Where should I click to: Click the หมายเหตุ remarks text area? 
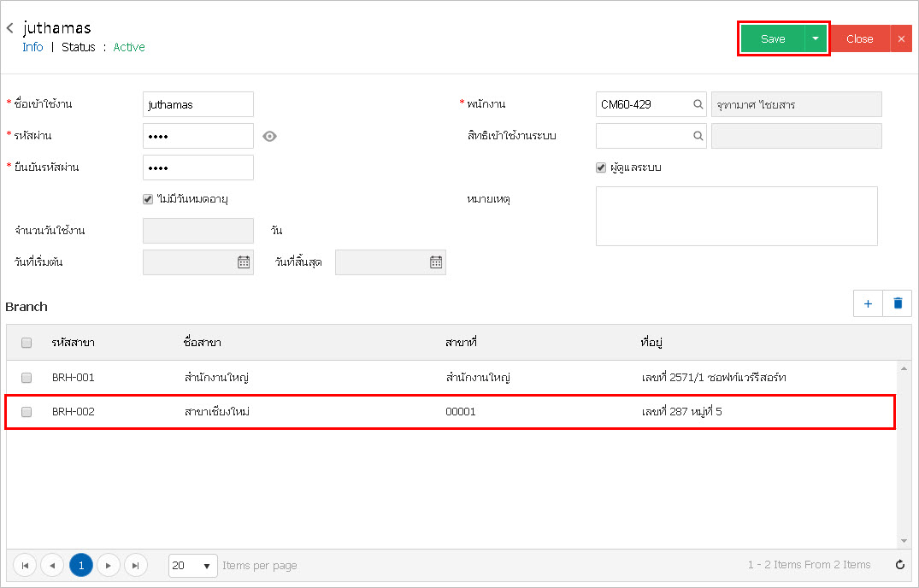tap(737, 216)
